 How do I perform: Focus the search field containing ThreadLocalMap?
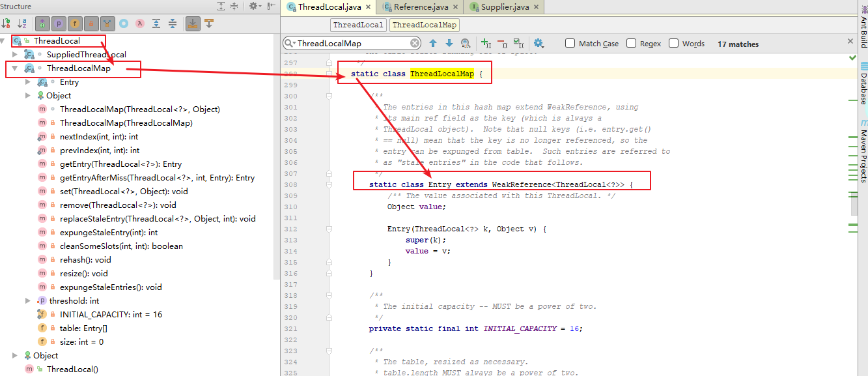352,44
